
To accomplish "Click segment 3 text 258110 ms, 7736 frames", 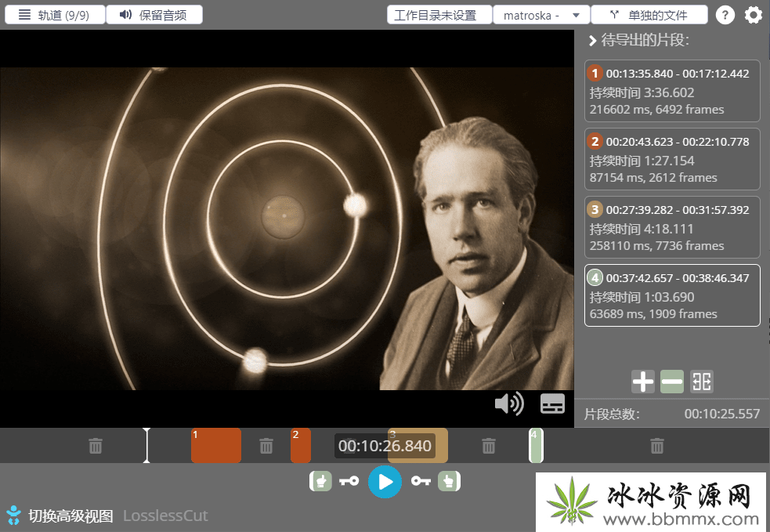I will 656,245.
